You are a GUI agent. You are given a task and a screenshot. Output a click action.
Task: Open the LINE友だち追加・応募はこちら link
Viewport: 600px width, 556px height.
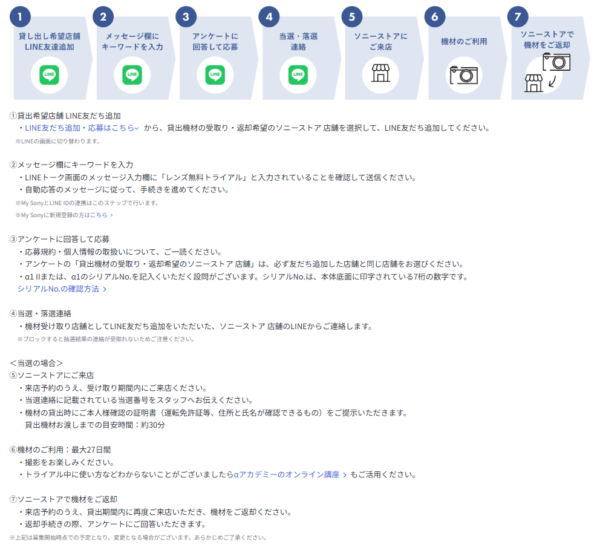[x=79, y=128]
